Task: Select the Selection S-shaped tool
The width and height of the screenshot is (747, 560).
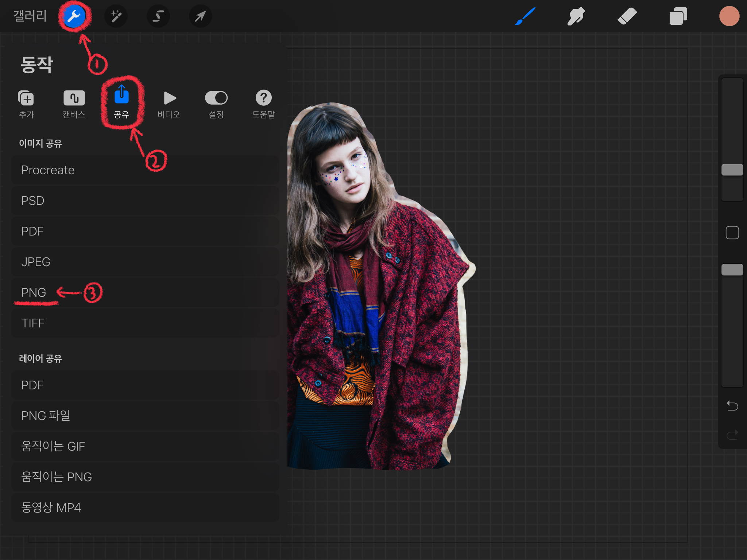Action: point(158,16)
